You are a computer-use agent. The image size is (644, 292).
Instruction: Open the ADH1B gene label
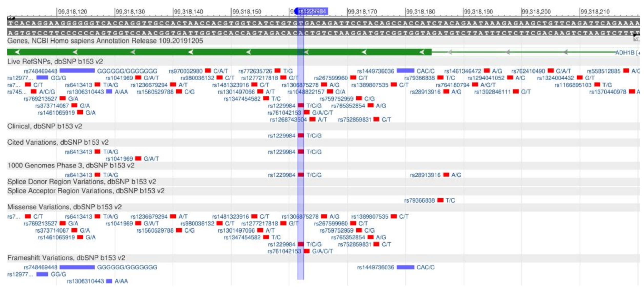pyautogui.click(x=628, y=53)
